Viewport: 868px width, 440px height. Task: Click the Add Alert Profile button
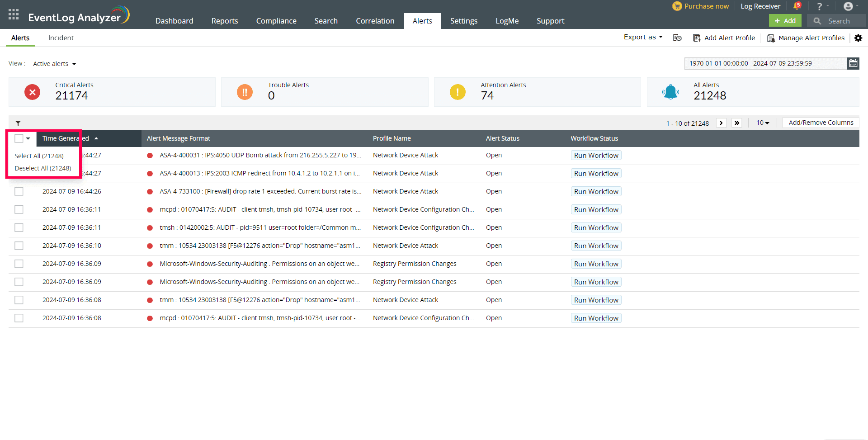[724, 38]
